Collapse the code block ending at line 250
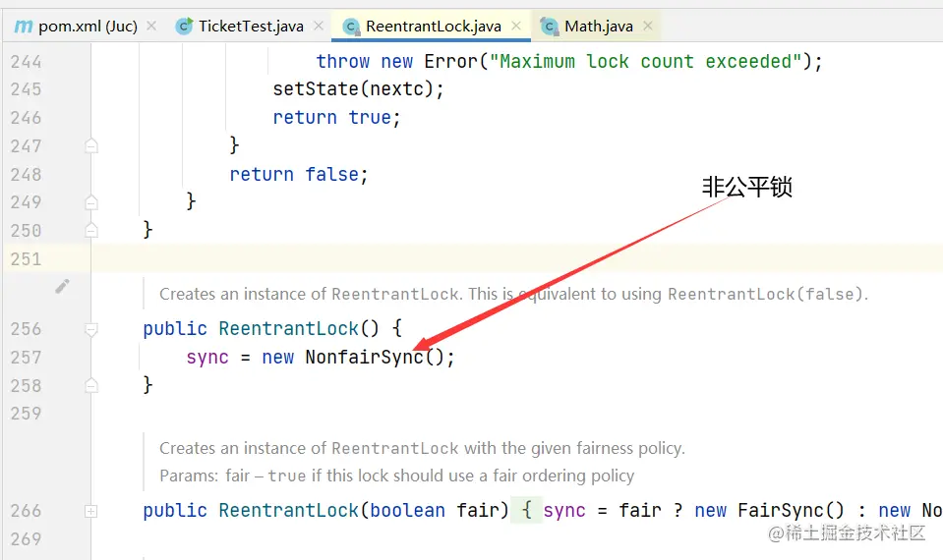 (91, 230)
